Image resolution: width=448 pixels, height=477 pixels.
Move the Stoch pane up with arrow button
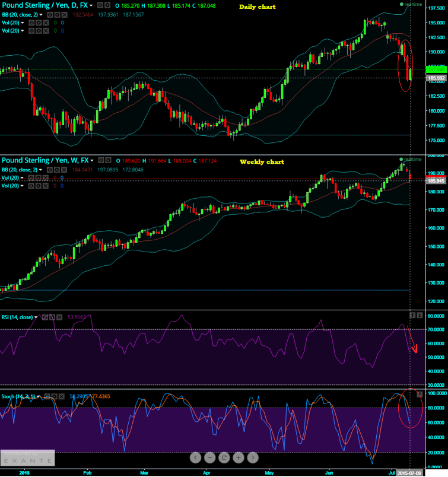point(420,395)
